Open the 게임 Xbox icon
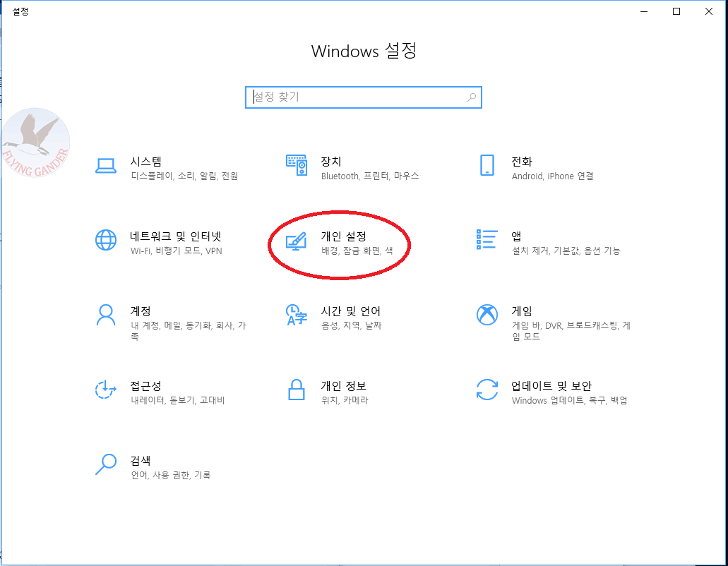The height and width of the screenshot is (566, 728). point(487,315)
